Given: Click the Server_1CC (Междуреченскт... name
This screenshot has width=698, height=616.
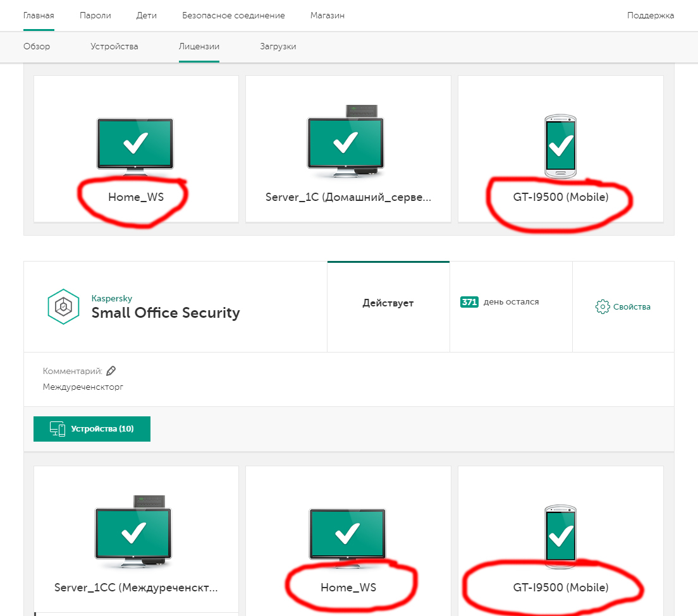Looking at the screenshot, I should (x=136, y=588).
